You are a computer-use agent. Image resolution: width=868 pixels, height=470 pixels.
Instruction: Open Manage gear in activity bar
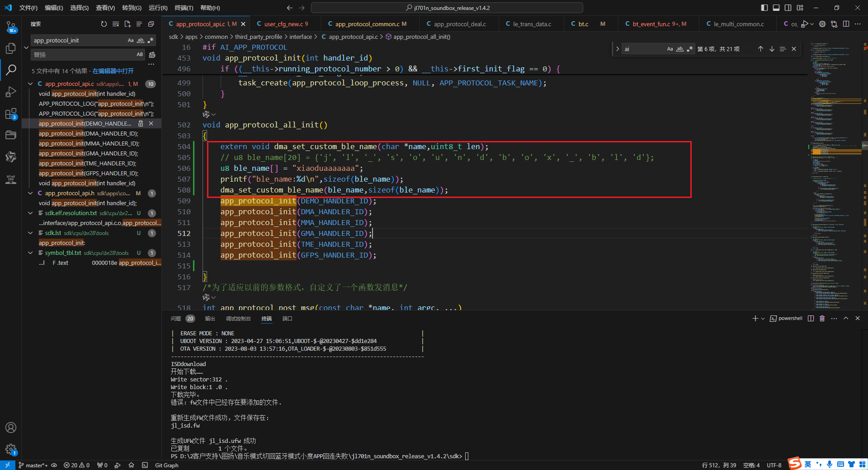(11, 449)
